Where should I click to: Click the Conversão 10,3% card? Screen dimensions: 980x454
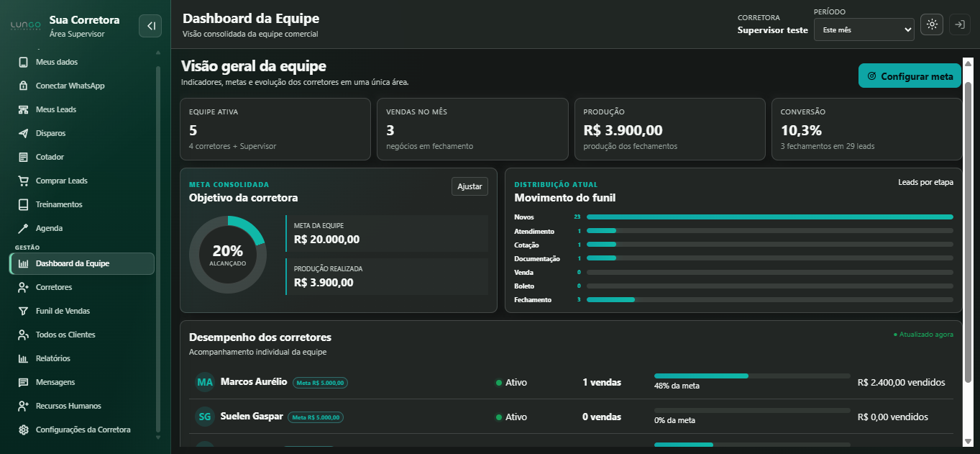click(x=867, y=129)
